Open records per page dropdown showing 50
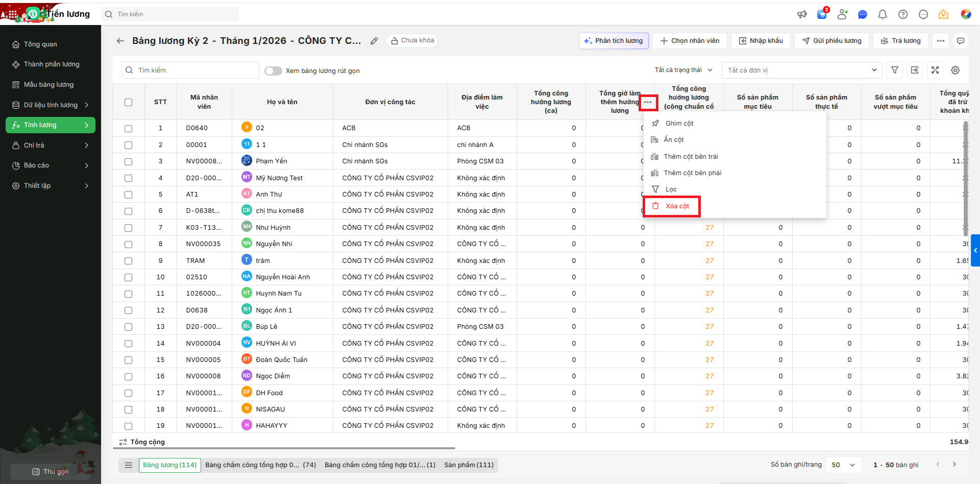 [x=843, y=465]
